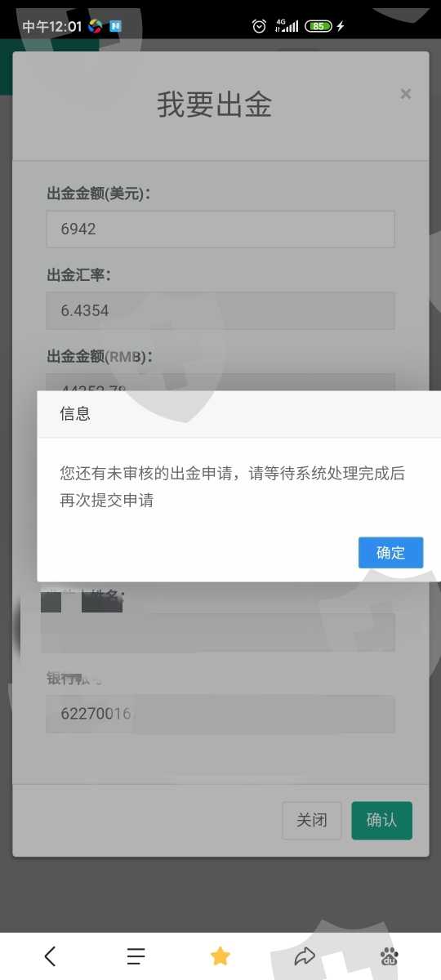Viewport: 441px width, 980px height.
Task: Click the 信息 dialog title bar
Action: [238, 414]
